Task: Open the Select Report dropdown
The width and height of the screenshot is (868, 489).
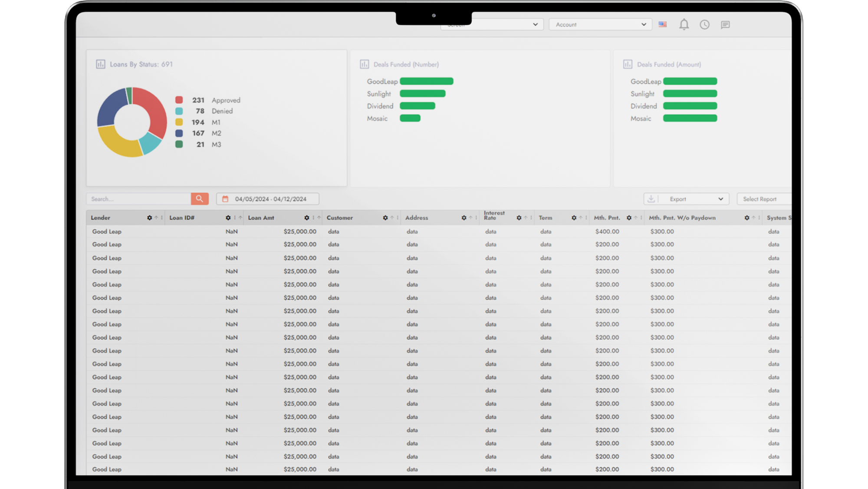Action: [764, 199]
